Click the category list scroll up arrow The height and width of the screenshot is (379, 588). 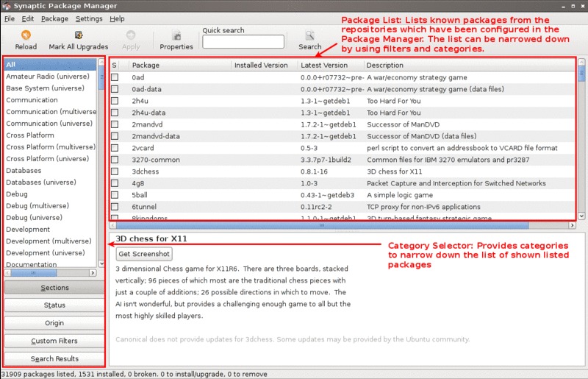[x=101, y=62]
